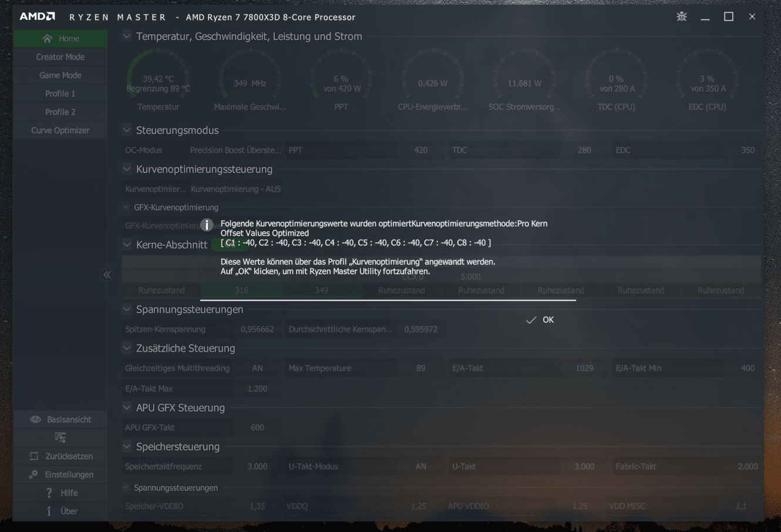
Task: Switch to Creator Mode
Action: 60,57
